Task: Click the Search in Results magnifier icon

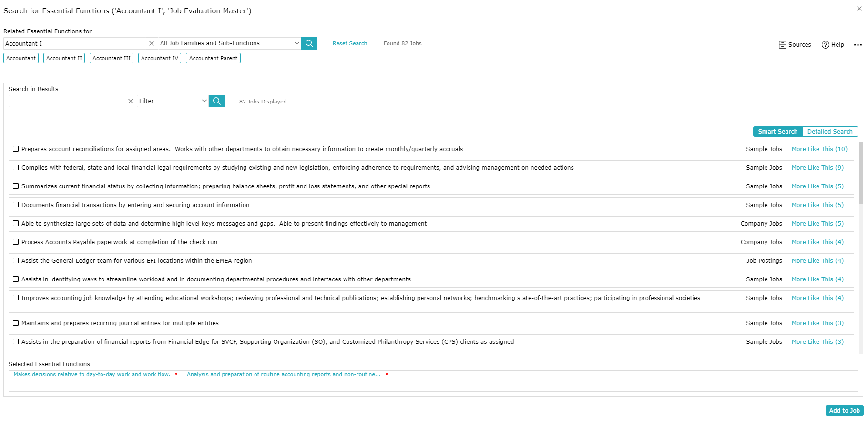Action: (216, 101)
